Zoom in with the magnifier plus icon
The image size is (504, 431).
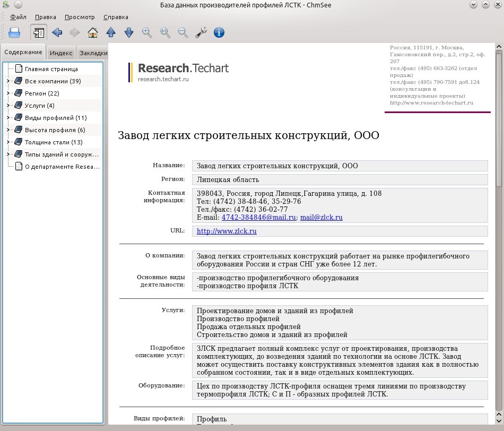(147, 32)
